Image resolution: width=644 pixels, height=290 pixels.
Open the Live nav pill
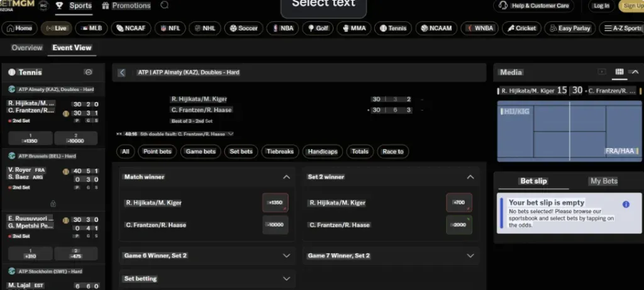[x=56, y=28]
